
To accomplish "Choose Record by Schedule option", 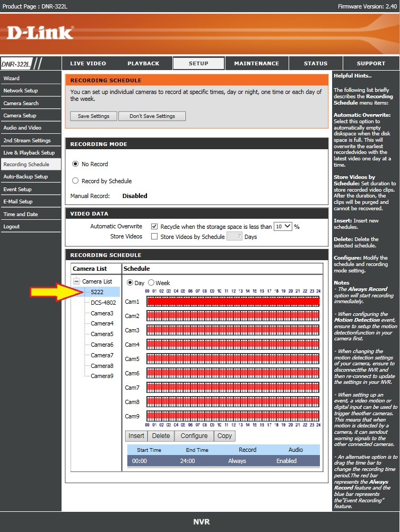I will click(x=75, y=181).
